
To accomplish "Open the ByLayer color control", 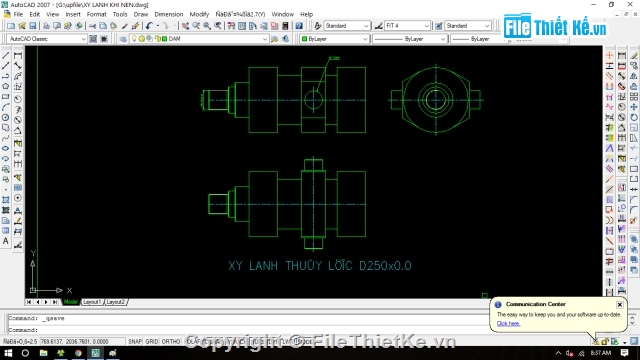I will [334, 39].
